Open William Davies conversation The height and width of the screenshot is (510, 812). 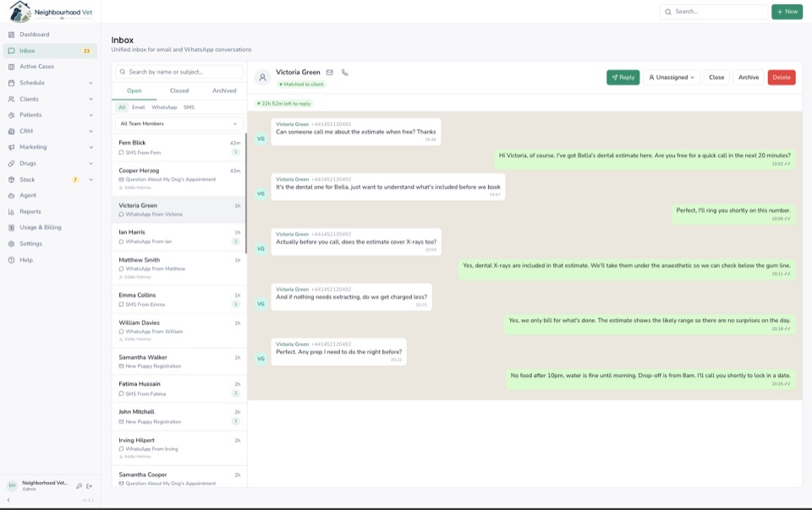[x=179, y=331]
